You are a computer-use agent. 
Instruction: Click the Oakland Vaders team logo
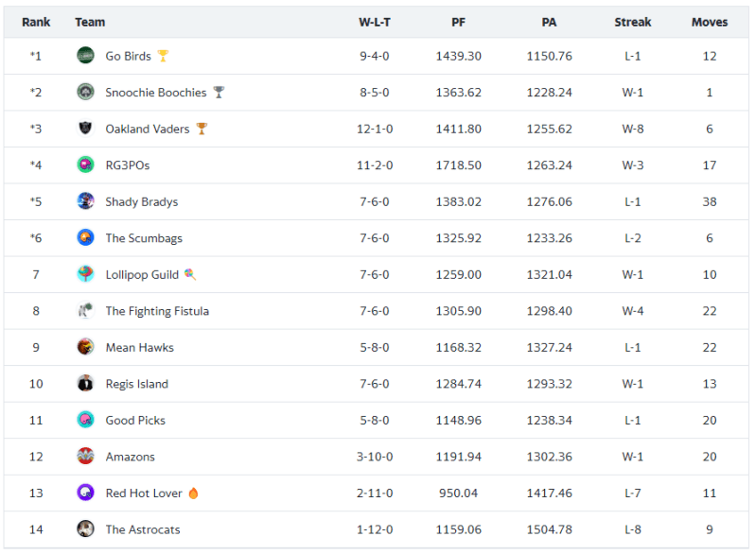click(x=86, y=129)
